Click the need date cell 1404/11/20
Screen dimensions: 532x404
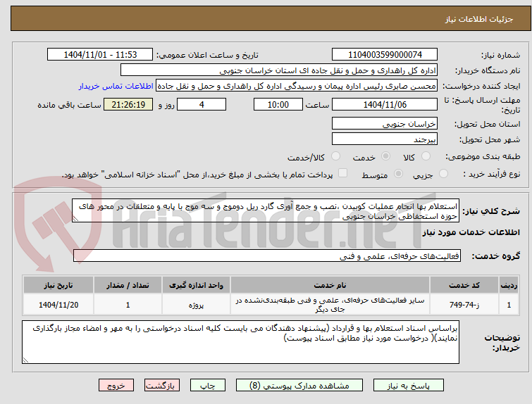click(x=58, y=305)
